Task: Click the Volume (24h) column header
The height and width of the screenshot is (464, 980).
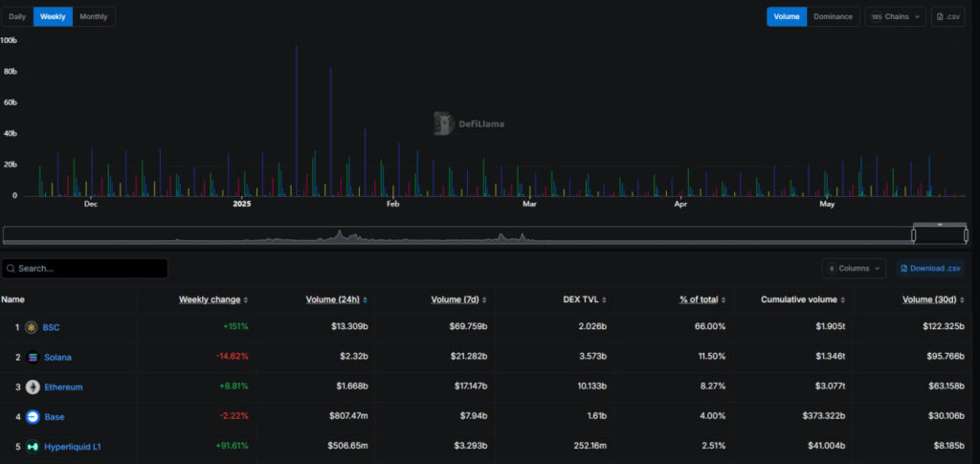Action: pyautogui.click(x=332, y=299)
